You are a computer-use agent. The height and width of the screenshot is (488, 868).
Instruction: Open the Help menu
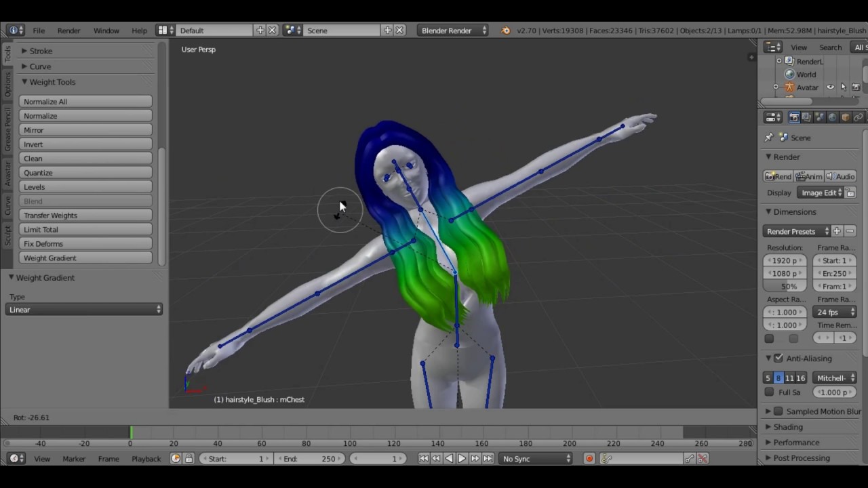pyautogui.click(x=139, y=30)
